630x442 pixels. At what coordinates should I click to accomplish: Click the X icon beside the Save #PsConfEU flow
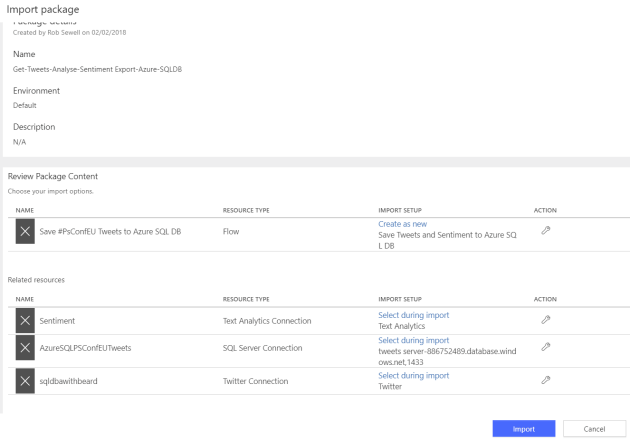tap(26, 231)
